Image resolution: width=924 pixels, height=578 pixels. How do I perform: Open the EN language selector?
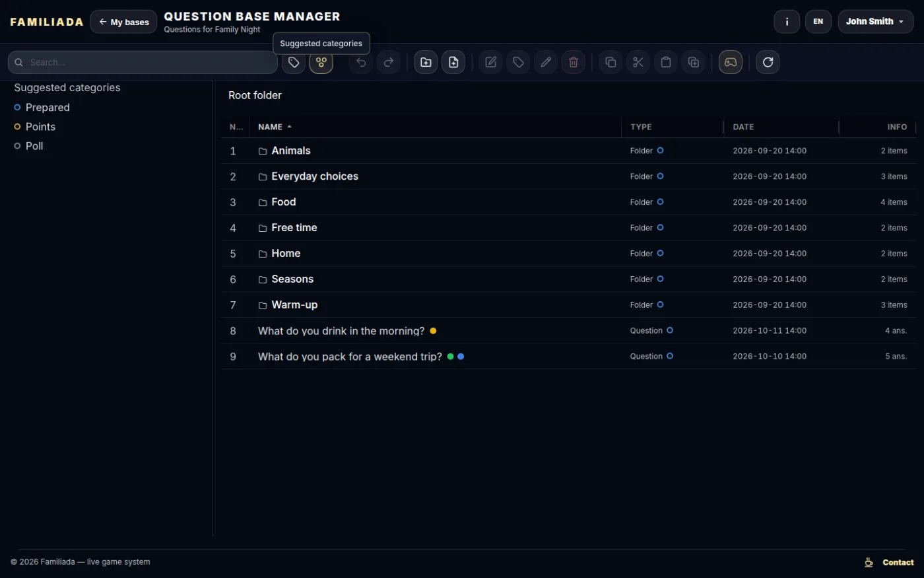click(818, 21)
